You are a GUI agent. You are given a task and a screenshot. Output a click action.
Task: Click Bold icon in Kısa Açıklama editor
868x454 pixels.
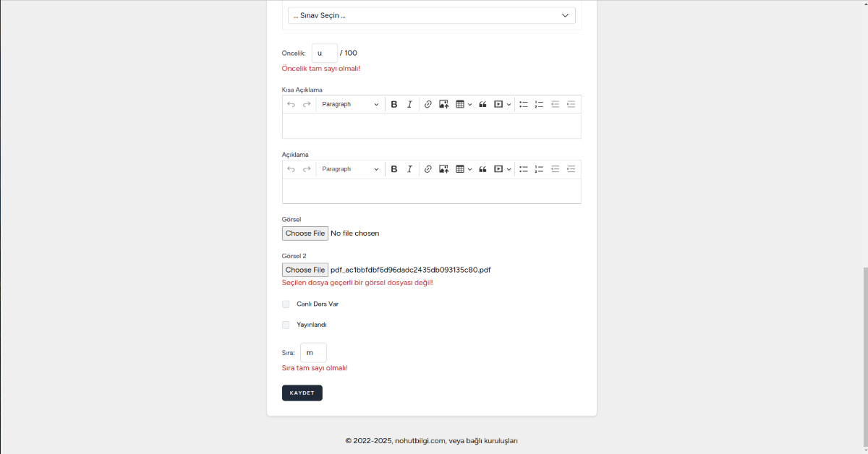[x=394, y=105]
